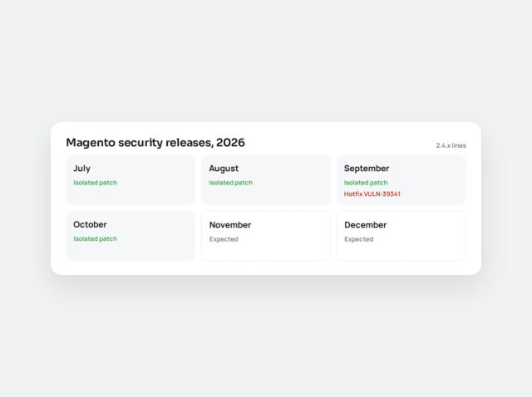Click 'Isolated patch' under July
The height and width of the screenshot is (397, 532).
(95, 183)
